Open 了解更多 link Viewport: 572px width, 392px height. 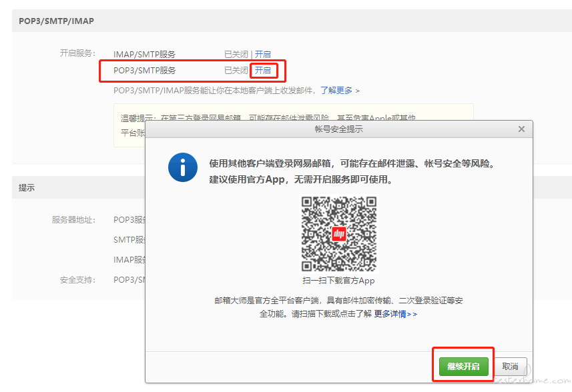click(340, 91)
